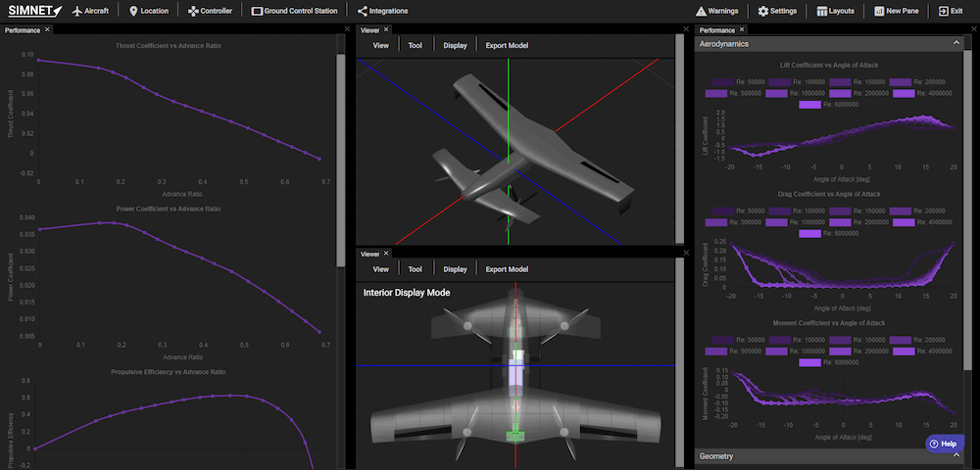This screenshot has height=470, width=980.
Task: Click left Performance pane vertical scrollbar
Action: click(x=340, y=161)
